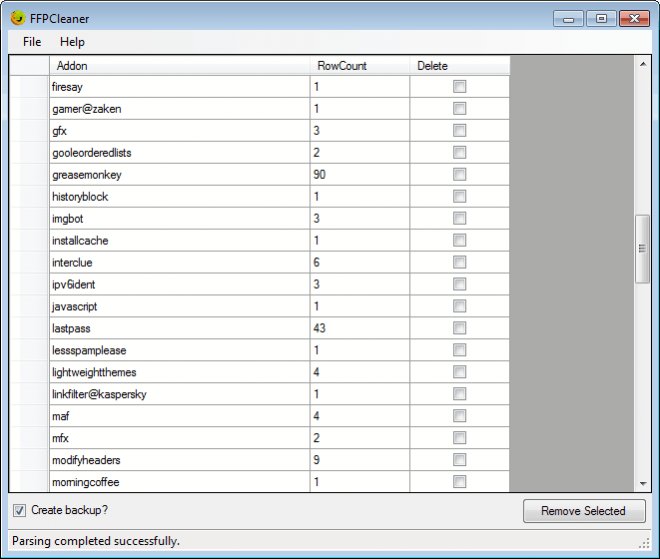Click the Remove Selected button
This screenshot has height=559, width=660.
583,511
